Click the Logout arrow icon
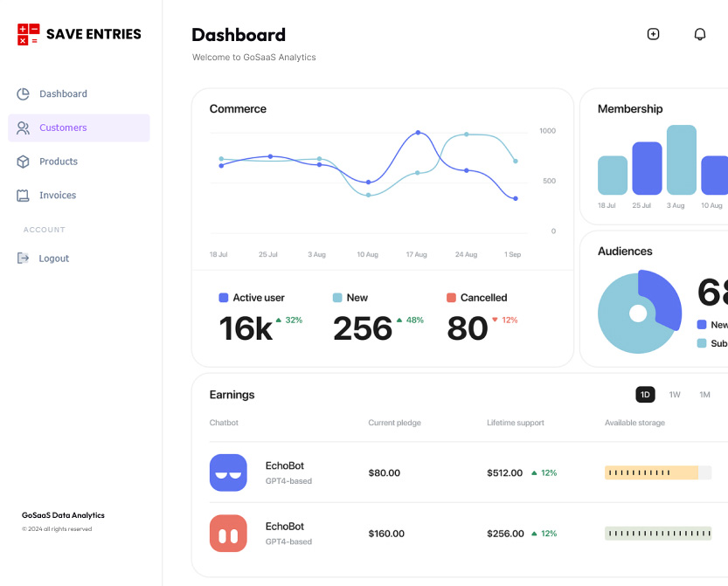728x586 pixels. click(24, 259)
